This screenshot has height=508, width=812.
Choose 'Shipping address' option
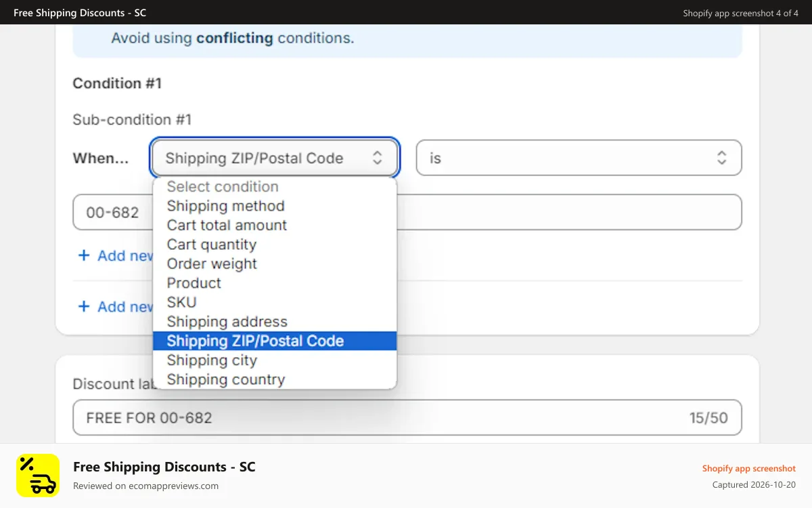[x=275, y=322]
